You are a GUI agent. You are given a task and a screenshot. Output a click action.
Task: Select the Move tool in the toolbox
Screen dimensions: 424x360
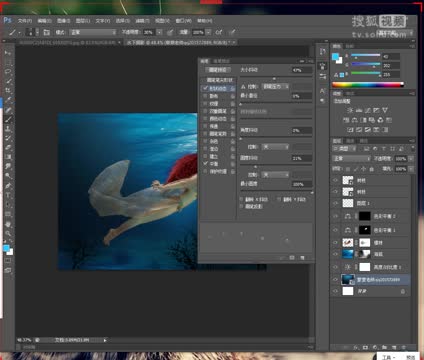pos(8,53)
